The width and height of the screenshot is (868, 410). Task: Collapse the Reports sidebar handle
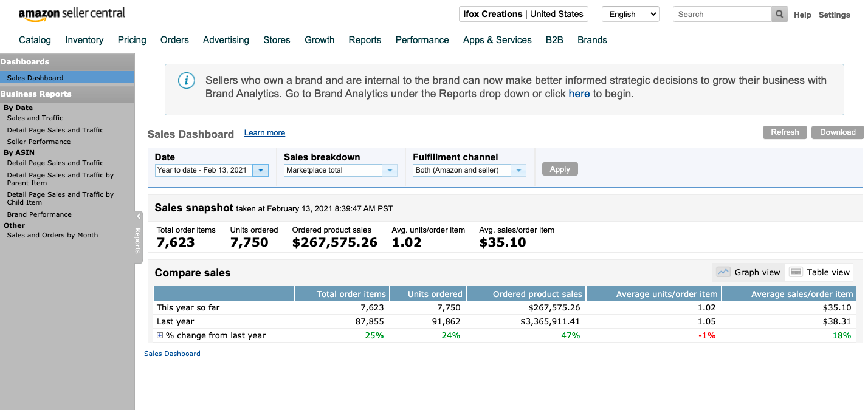[138, 237]
